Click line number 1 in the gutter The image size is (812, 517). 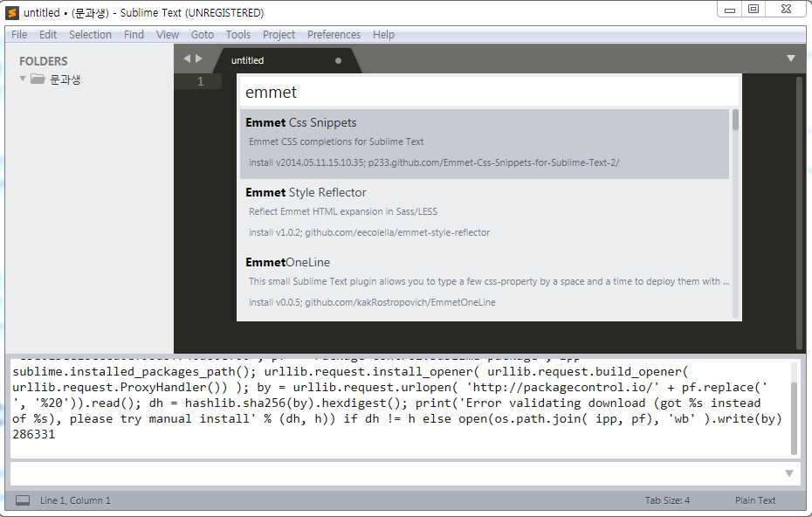[201, 81]
